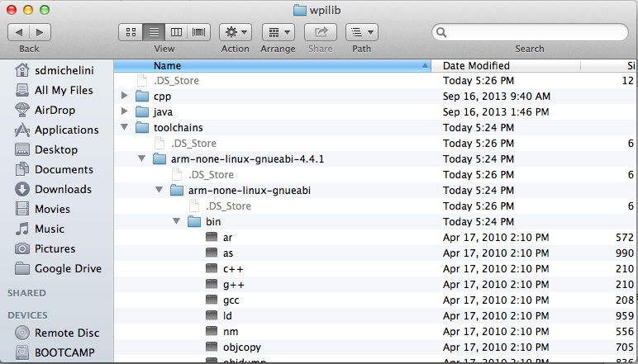
Task: Open Downloads folder from sidebar
Action: point(62,189)
